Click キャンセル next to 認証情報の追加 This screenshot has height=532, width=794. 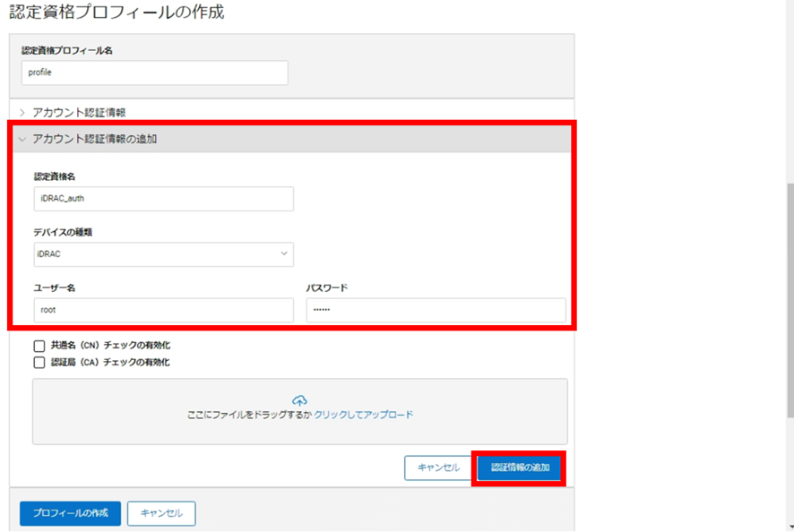click(x=439, y=468)
